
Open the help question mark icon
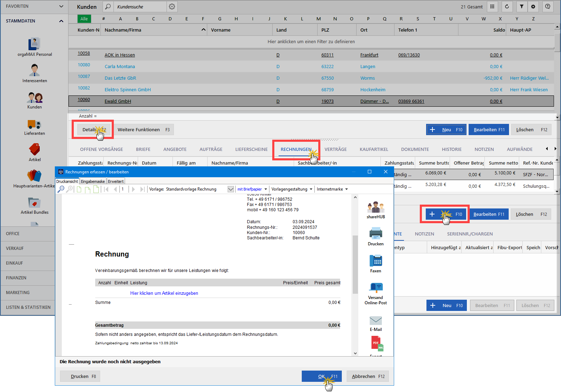[x=548, y=6]
